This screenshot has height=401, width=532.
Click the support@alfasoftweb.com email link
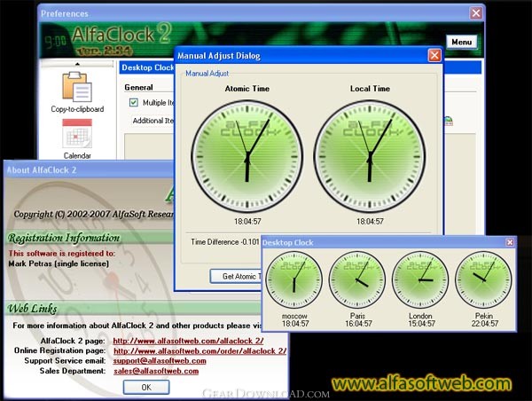click(160, 360)
